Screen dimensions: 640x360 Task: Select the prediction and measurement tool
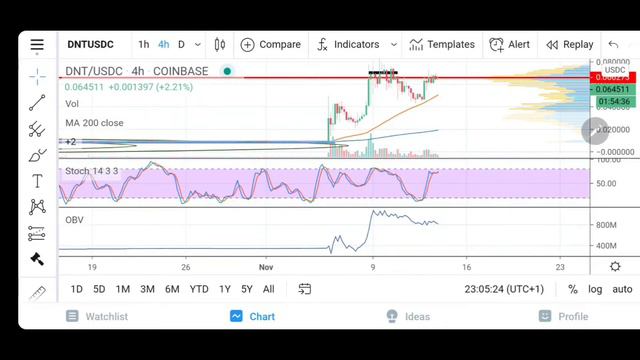(37, 233)
